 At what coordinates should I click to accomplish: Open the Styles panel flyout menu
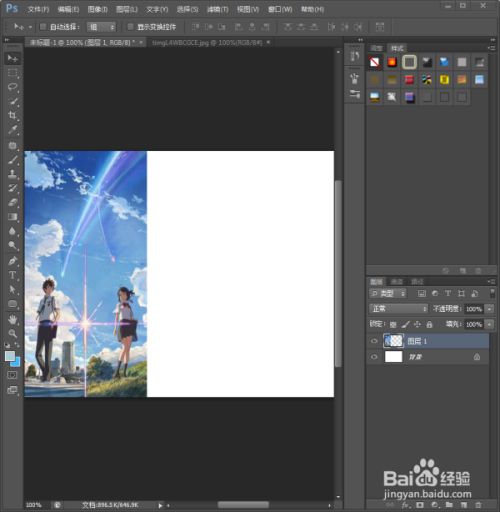(492, 48)
